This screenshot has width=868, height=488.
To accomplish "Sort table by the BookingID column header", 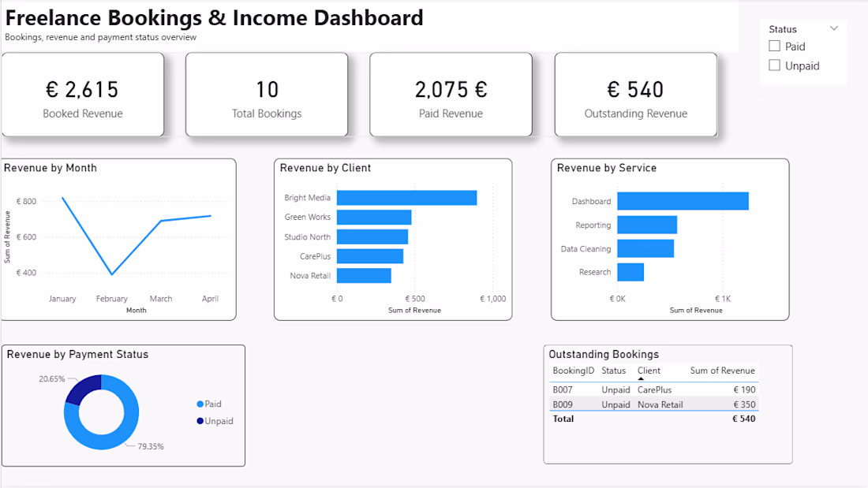I will click(573, 371).
